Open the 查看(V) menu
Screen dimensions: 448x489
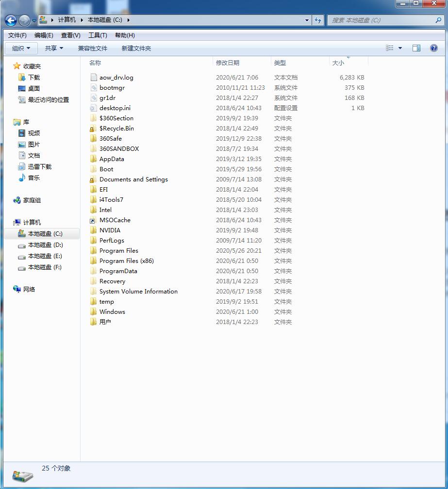pyautogui.click(x=71, y=35)
